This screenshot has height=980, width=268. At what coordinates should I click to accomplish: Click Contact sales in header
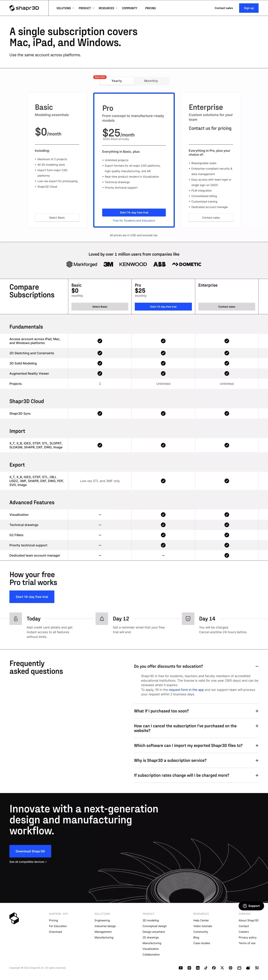[x=223, y=8]
